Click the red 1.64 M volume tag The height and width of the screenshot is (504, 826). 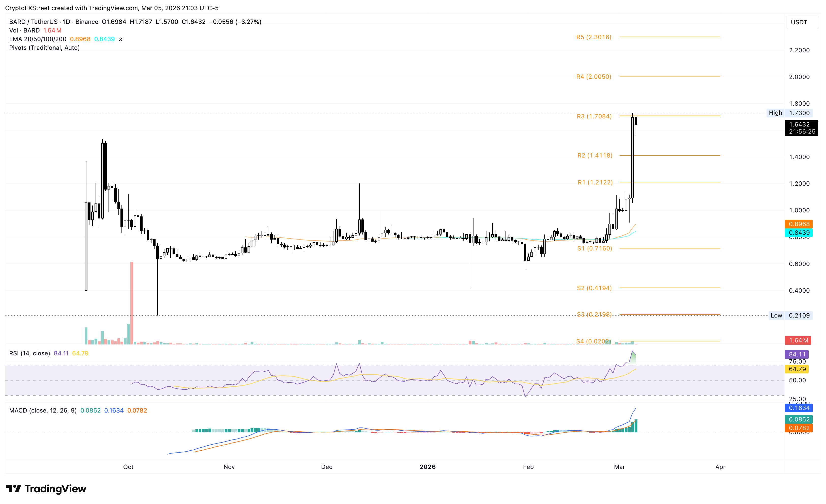[798, 340]
